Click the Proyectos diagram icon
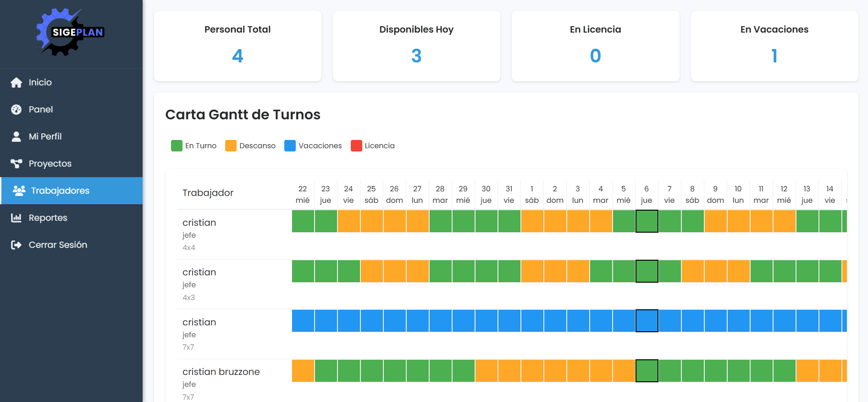This screenshot has width=868, height=402. pyautogui.click(x=17, y=164)
